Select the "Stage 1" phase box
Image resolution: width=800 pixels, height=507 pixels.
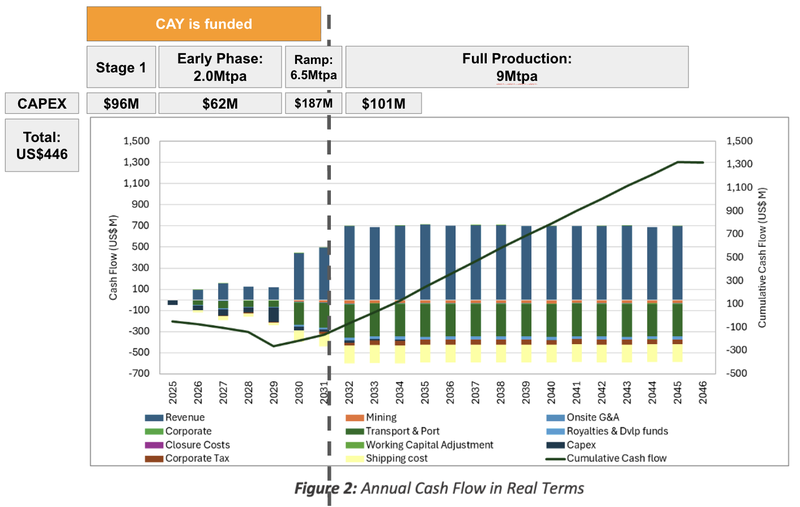[120, 66]
